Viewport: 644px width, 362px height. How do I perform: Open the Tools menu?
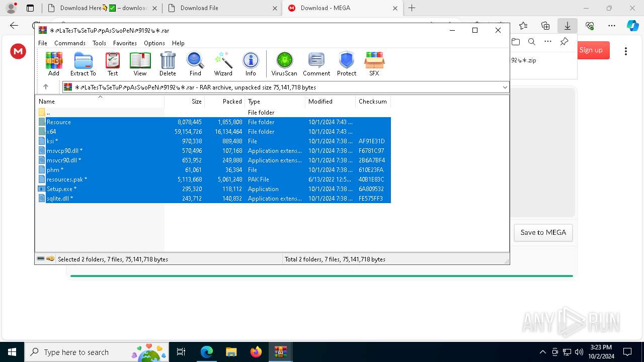coord(99,43)
